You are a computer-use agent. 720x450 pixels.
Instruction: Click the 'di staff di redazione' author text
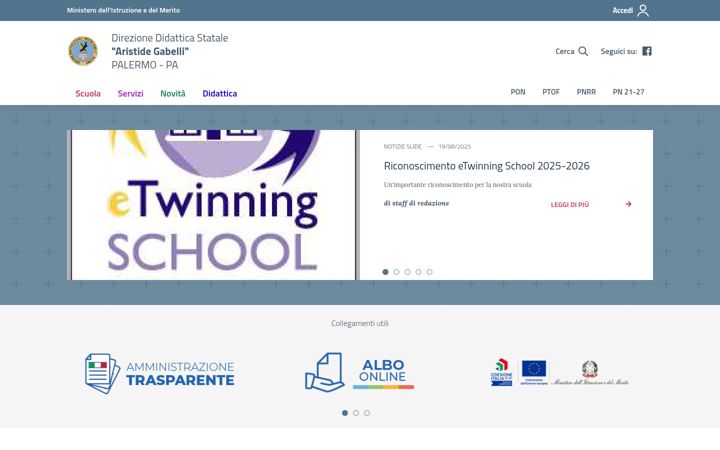point(416,203)
